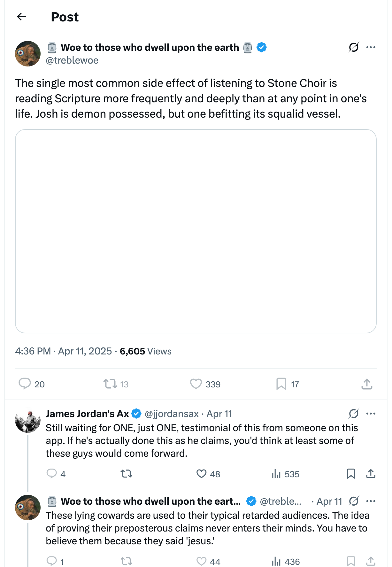Open more options menu on main post
This screenshot has width=392, height=567.
pyautogui.click(x=371, y=47)
